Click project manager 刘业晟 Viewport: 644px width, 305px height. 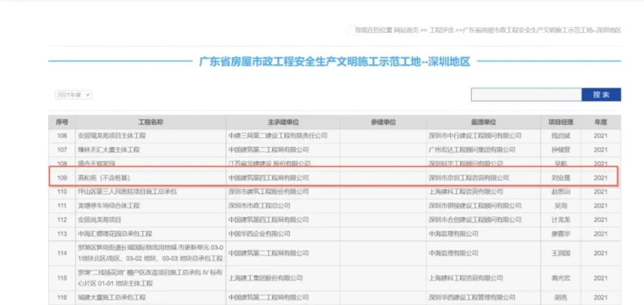[561, 178]
